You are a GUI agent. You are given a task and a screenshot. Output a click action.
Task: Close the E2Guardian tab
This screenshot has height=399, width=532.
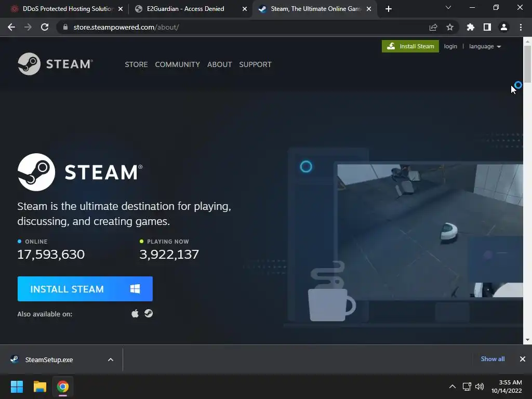(x=245, y=9)
